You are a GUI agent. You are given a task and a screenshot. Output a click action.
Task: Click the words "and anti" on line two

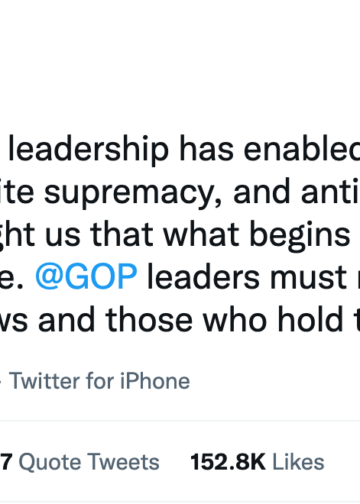(x=297, y=191)
